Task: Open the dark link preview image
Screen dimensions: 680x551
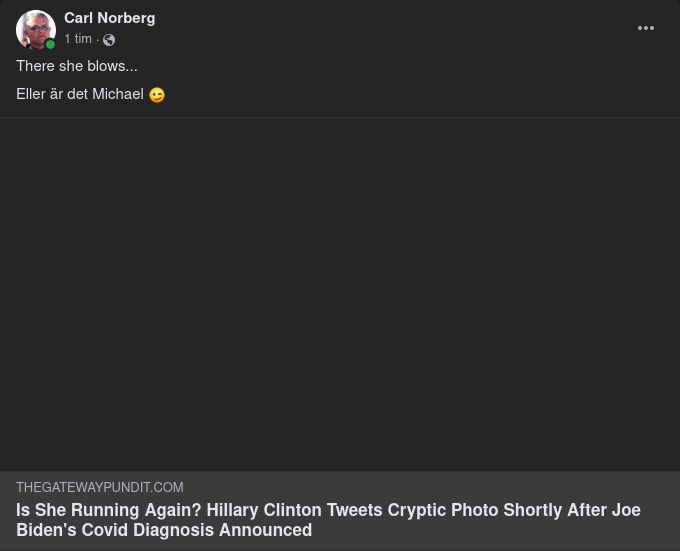Action: click(340, 294)
